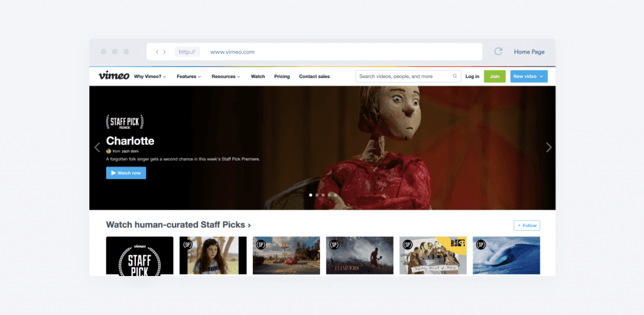The image size is (644, 315).
Task: Open the ocean wave thumbnail
Action: [506, 255]
